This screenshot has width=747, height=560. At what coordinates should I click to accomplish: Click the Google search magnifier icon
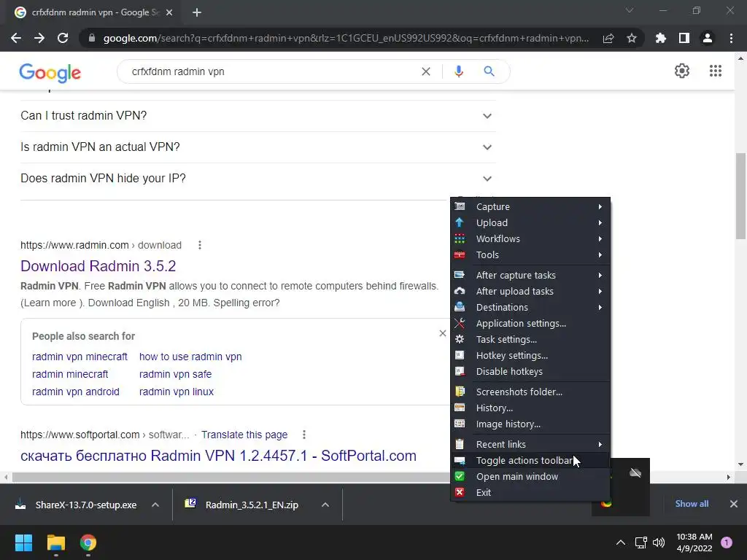point(489,71)
